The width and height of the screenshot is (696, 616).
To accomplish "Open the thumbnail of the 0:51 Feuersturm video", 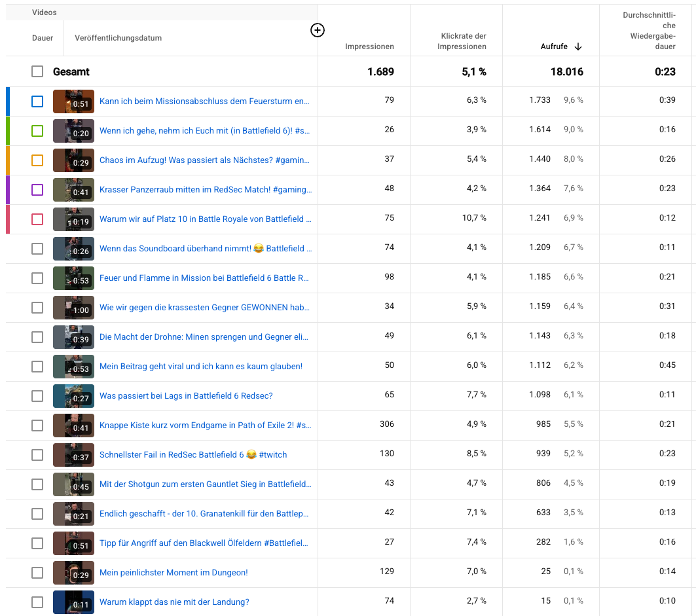I will [73, 101].
